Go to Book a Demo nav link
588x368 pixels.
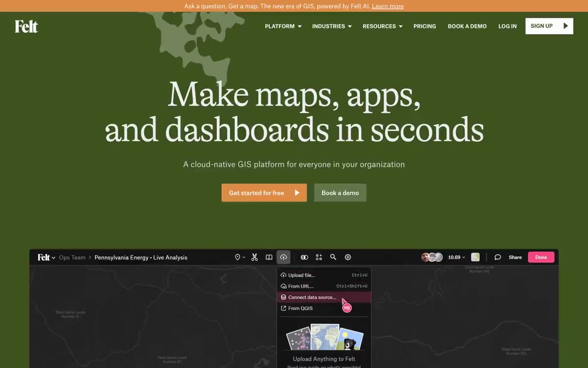pos(467,26)
